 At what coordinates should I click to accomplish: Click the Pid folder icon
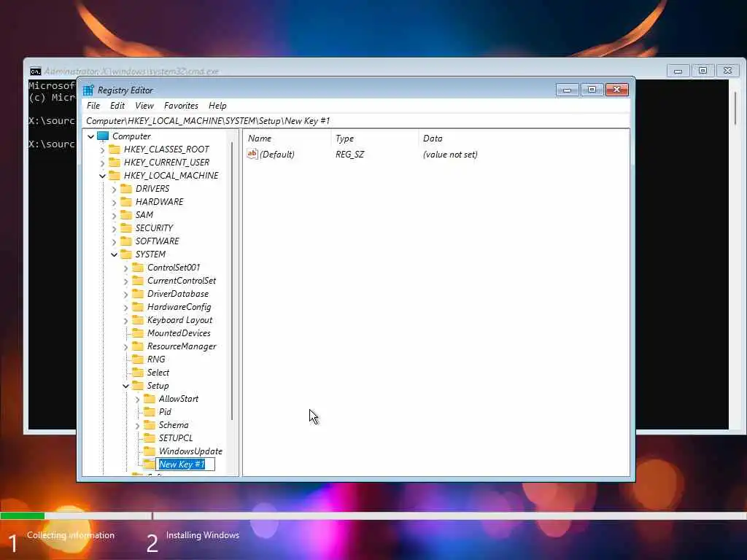[x=150, y=411]
